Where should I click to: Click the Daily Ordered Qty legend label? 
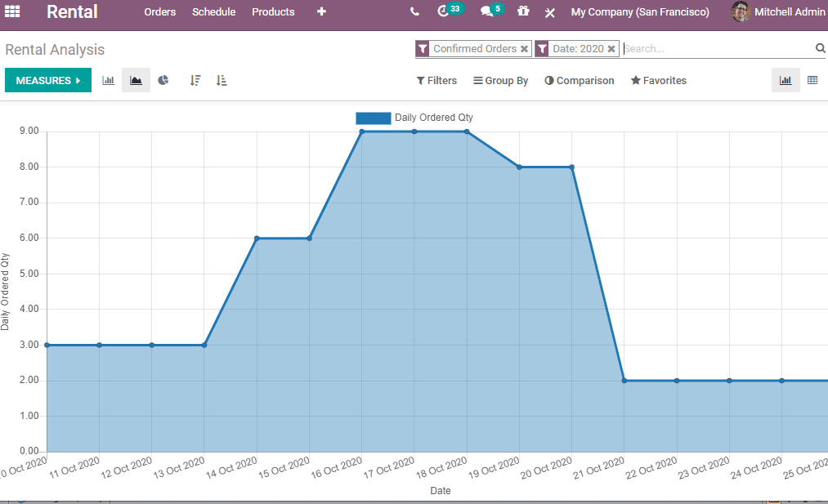(x=434, y=118)
